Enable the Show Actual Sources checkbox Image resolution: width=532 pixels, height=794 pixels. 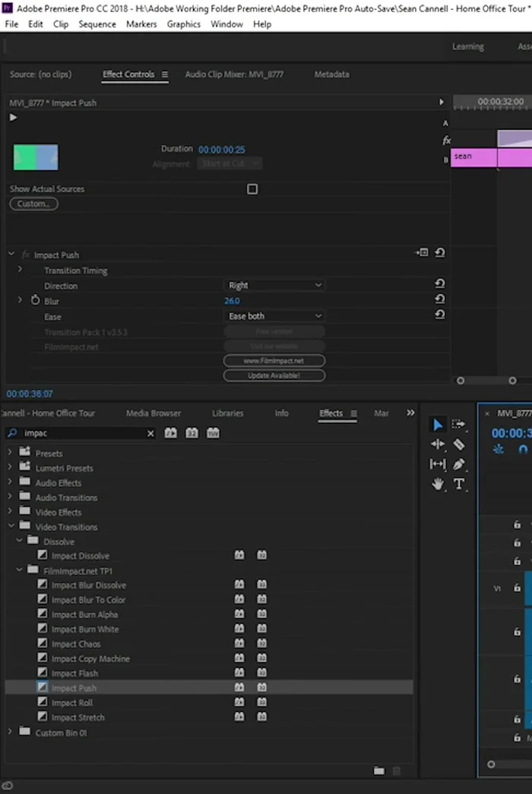[x=252, y=189]
